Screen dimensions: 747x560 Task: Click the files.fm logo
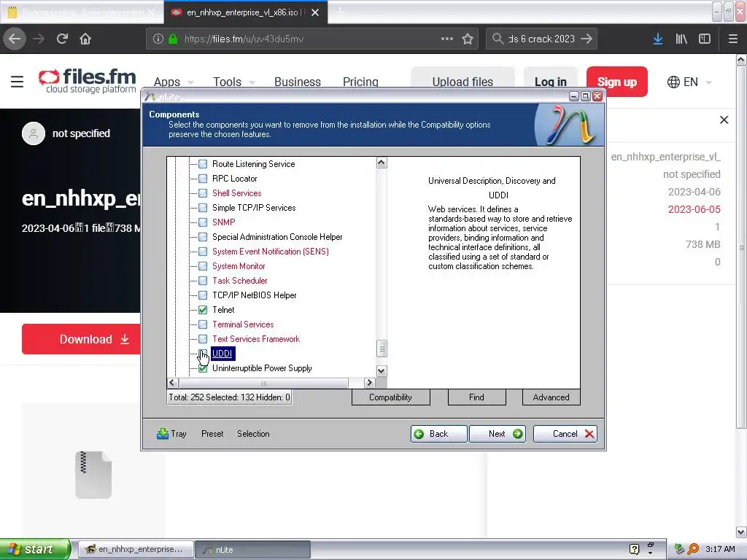click(x=88, y=80)
